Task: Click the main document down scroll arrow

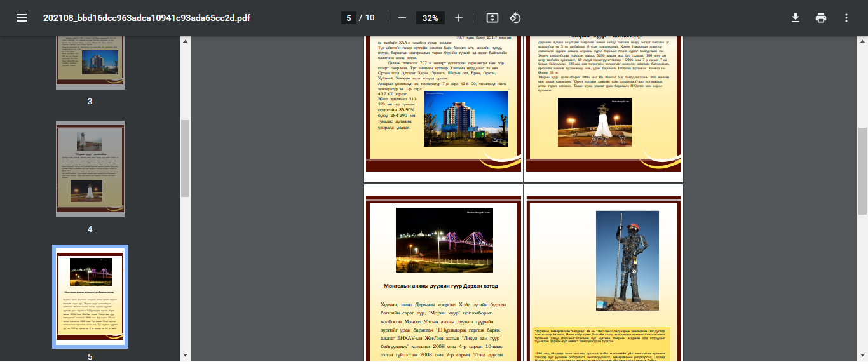Action: (862, 355)
